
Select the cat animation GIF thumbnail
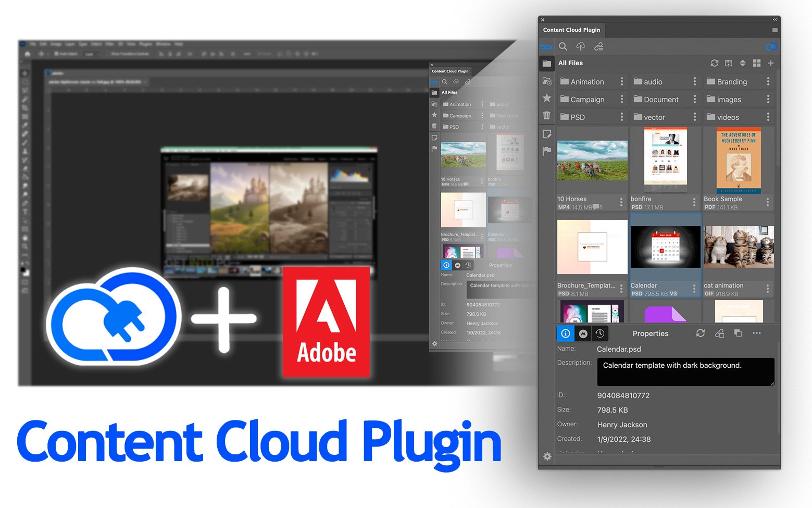pos(739,247)
